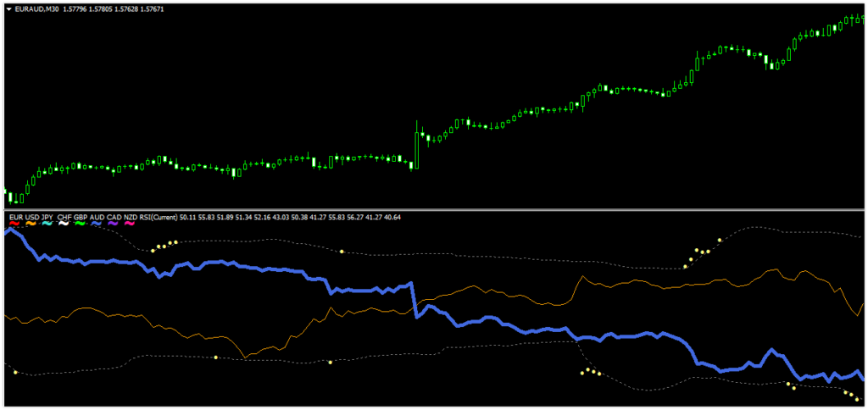Click the blue AUD currency wave icon
Viewport: 868px width, 410px height.
(x=97, y=224)
